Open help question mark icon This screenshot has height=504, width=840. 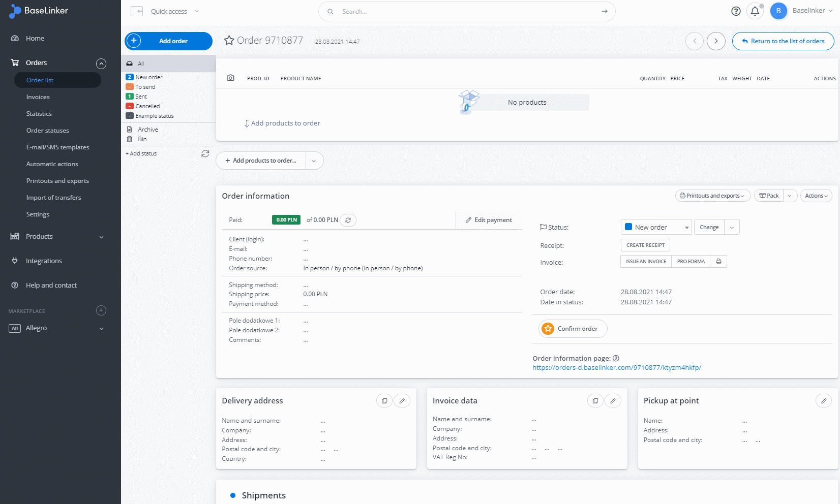point(736,11)
